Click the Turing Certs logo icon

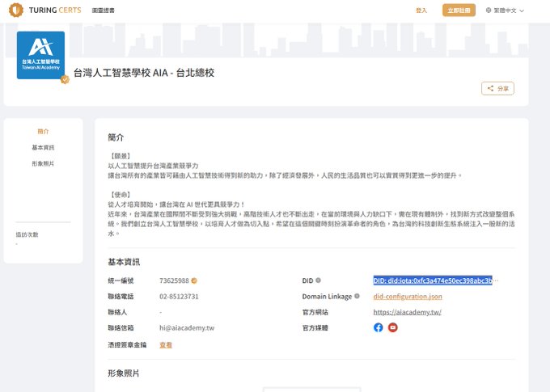pyautogui.click(x=16, y=11)
